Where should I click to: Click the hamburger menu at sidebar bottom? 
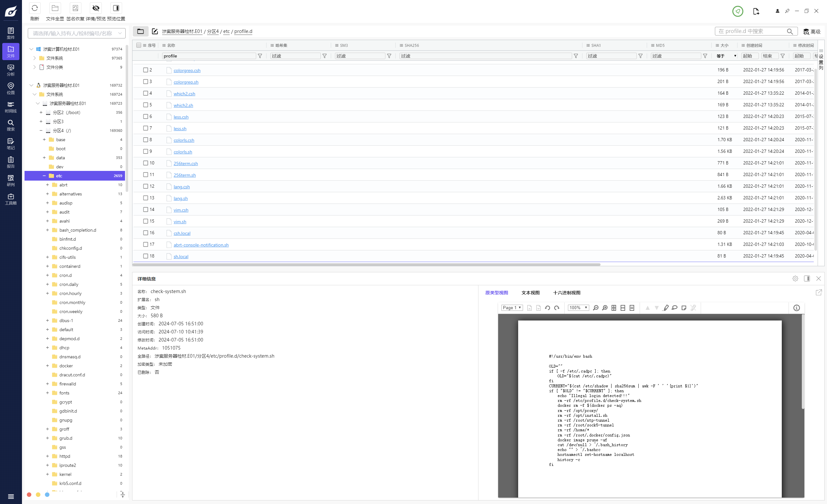11,496
